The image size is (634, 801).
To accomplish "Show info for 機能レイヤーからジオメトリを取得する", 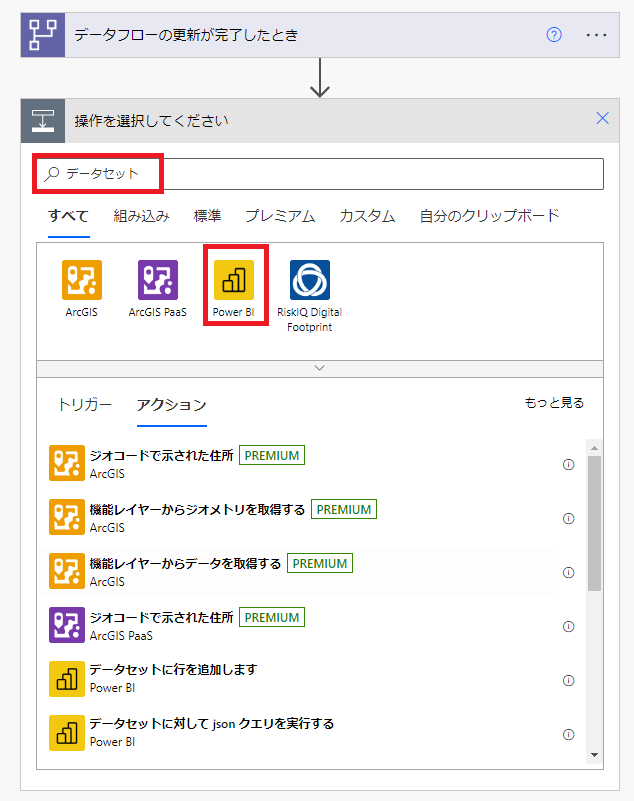I will point(569,519).
